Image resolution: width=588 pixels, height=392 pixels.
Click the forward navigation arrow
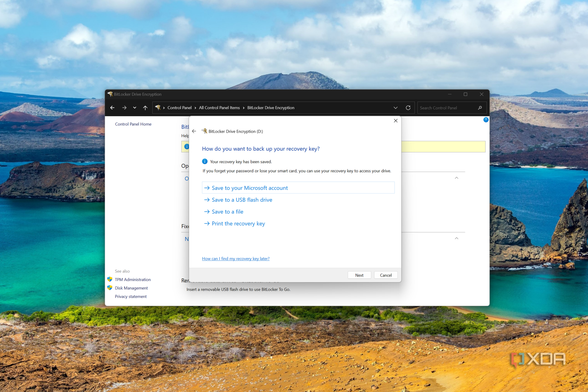tap(124, 108)
